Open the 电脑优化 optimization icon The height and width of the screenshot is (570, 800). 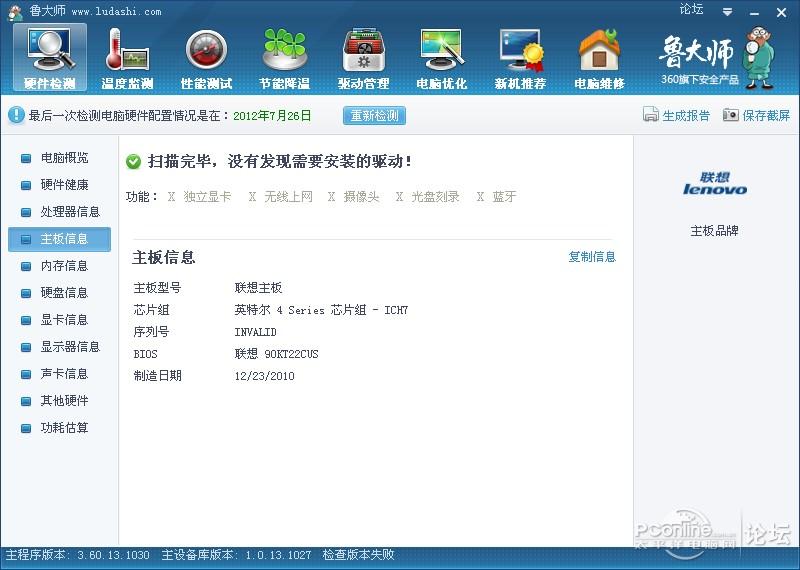442,57
